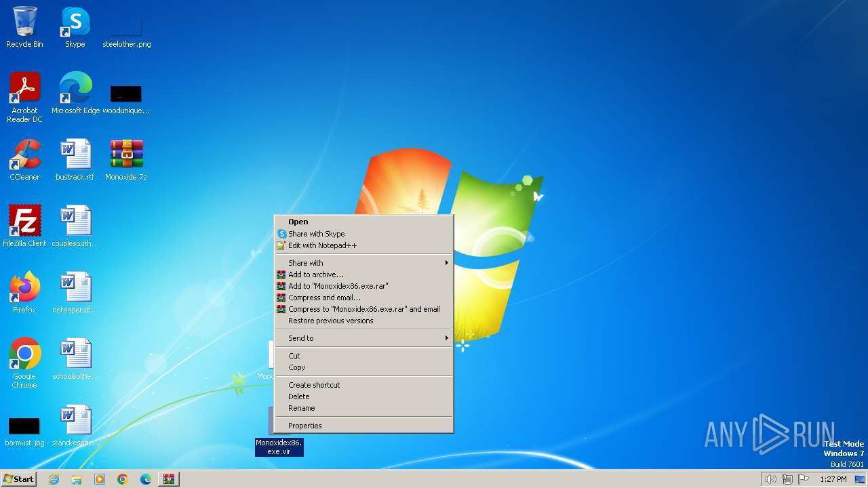The image size is (868, 488).
Task: Open the Start menu
Action: click(19, 479)
